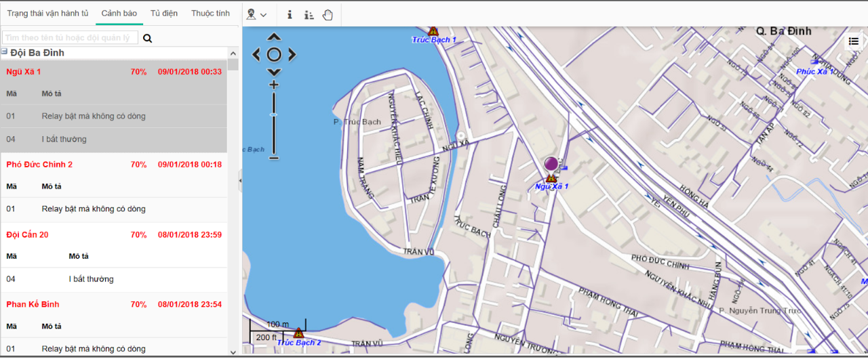
Task: Click the alert list scrollbar down arrow
Action: [x=233, y=352]
